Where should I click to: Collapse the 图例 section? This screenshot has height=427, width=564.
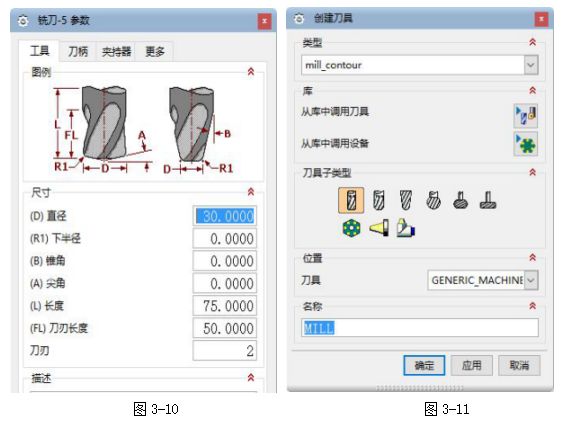click(251, 72)
